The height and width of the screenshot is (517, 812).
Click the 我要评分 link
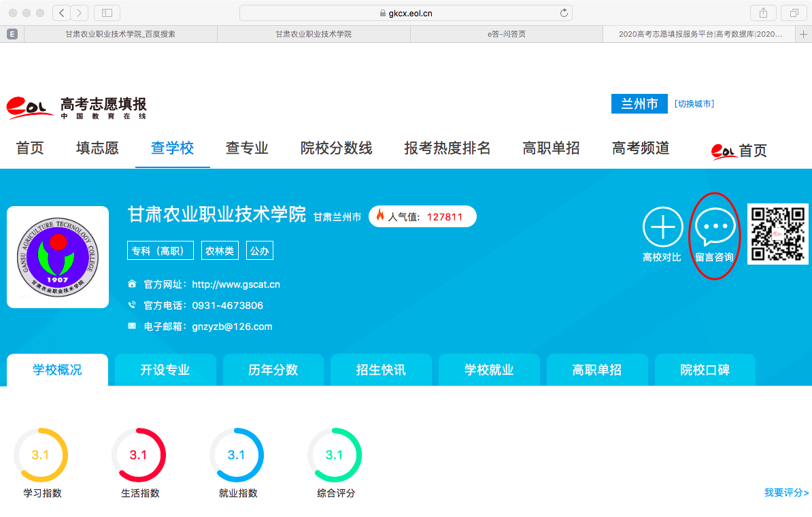click(x=786, y=493)
